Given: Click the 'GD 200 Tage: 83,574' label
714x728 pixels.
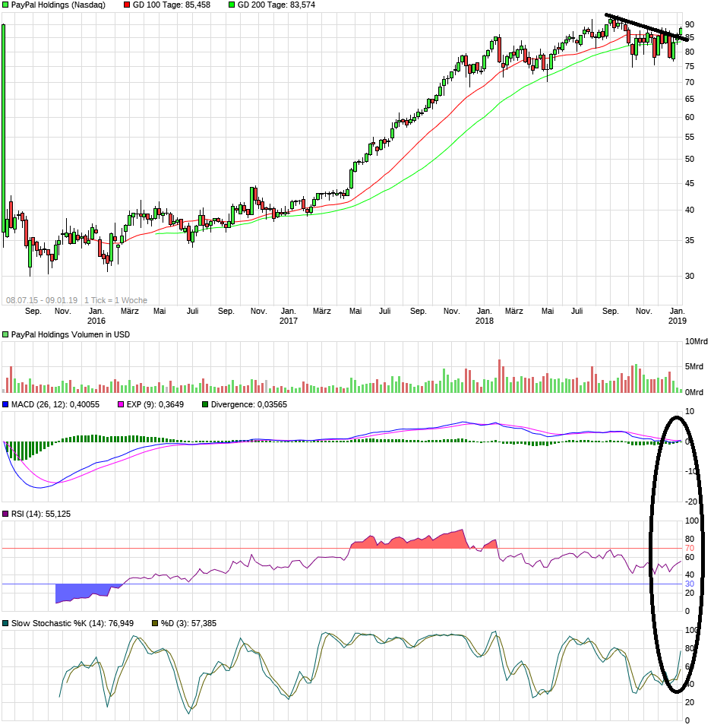Looking at the screenshot, I should coord(276,5).
